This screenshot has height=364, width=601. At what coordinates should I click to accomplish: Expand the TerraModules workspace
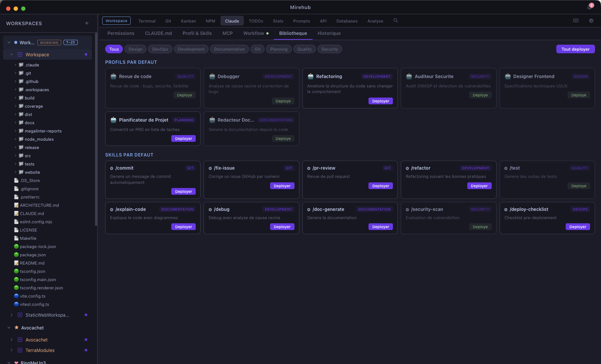pyautogui.click(x=11, y=350)
